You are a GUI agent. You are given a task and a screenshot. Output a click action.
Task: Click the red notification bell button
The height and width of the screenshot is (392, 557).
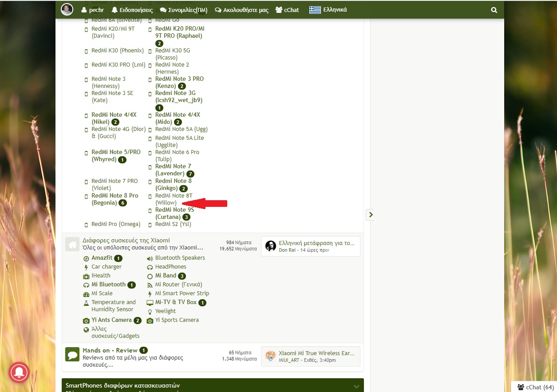point(19,372)
